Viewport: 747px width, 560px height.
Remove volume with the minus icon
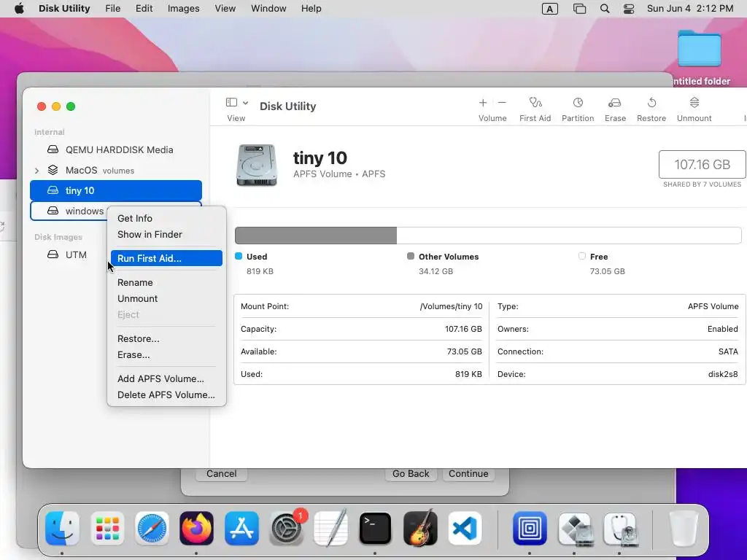pyautogui.click(x=502, y=102)
